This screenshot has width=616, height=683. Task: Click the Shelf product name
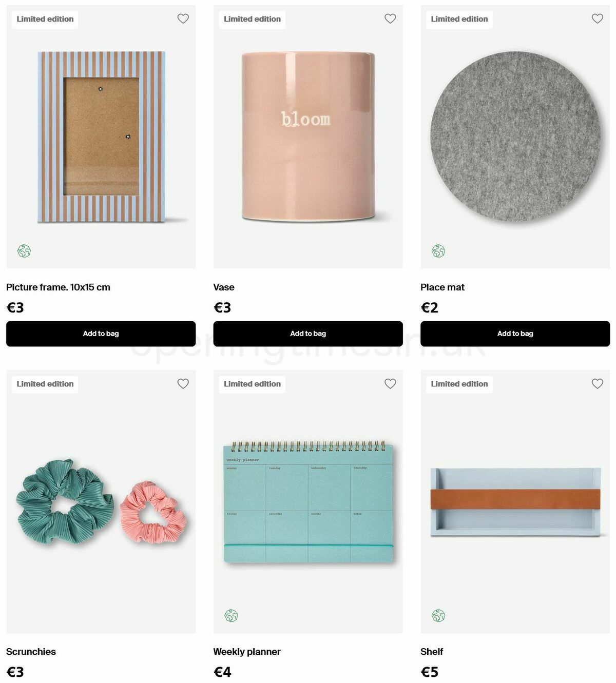(x=432, y=652)
